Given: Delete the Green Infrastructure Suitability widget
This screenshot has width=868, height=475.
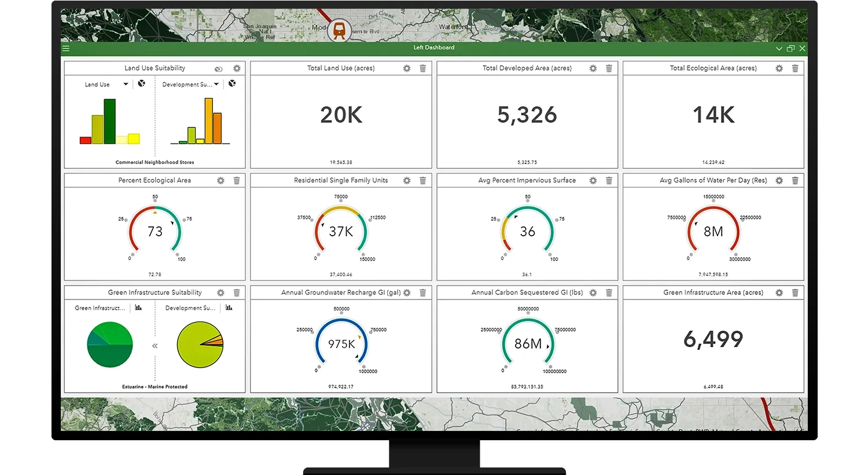Looking at the screenshot, I should tap(237, 293).
